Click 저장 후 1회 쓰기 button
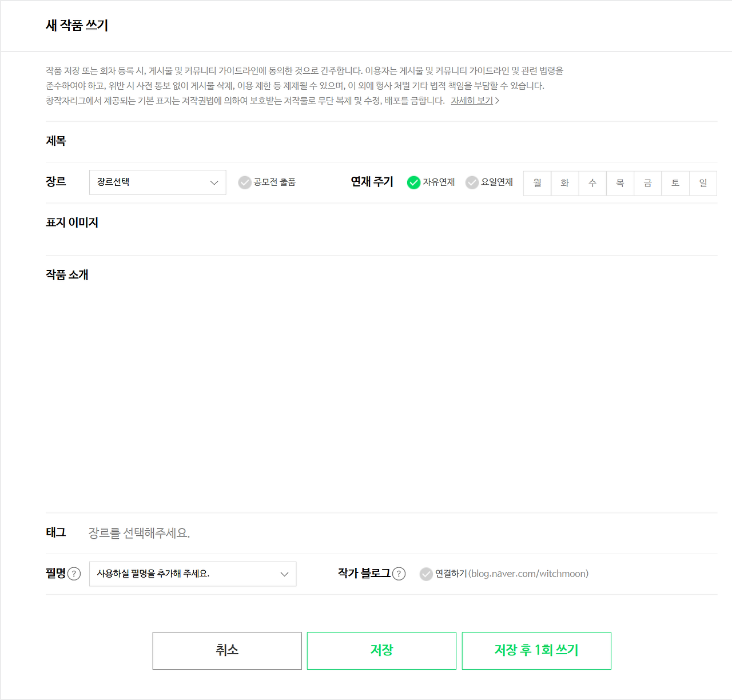Screen dimensions: 732x700 pos(536,651)
